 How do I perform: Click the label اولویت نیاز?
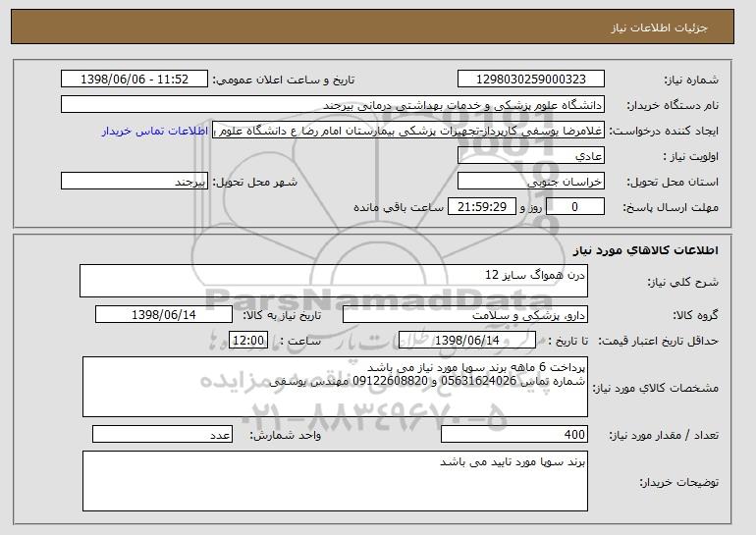click(691, 157)
